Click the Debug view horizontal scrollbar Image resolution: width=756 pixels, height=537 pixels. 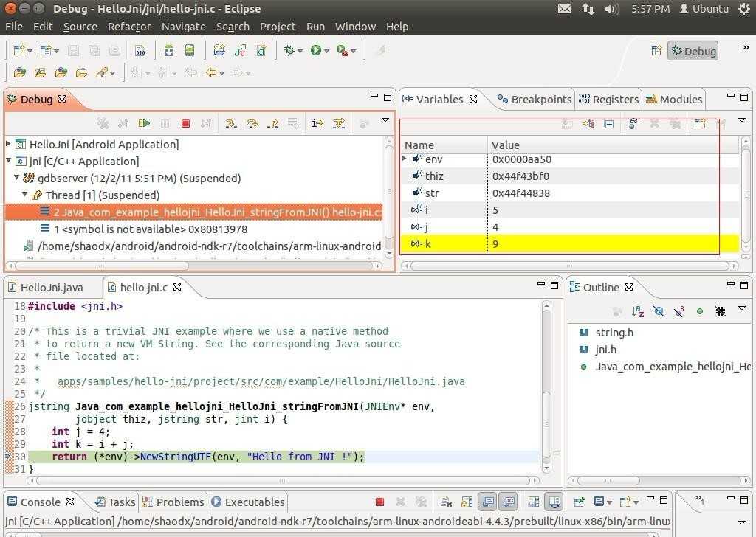101,266
